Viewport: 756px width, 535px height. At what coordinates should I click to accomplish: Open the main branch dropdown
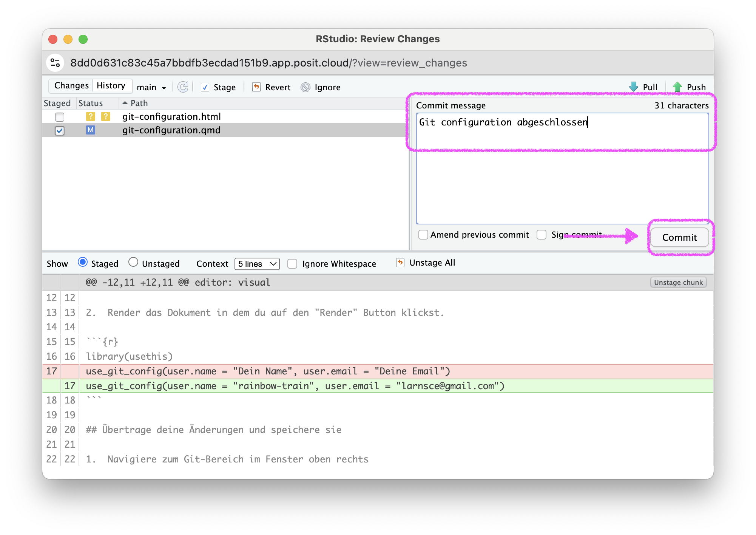151,87
